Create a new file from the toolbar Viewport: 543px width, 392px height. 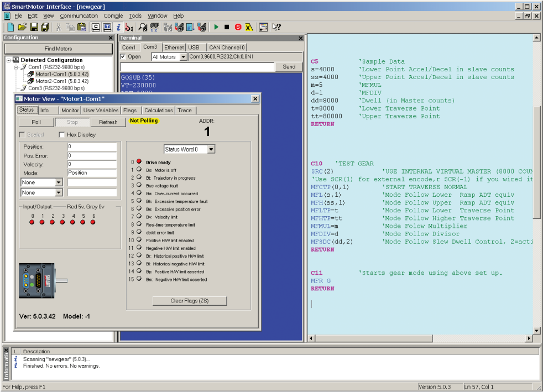pos(11,27)
